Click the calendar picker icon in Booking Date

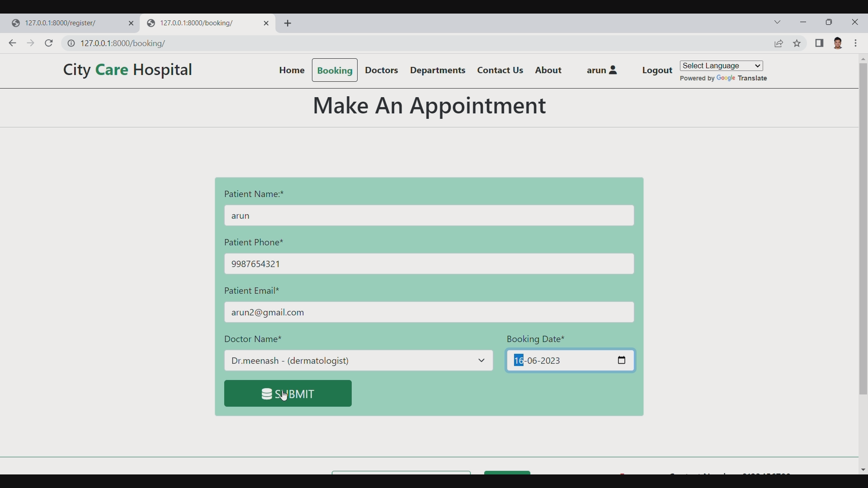pyautogui.click(x=622, y=361)
